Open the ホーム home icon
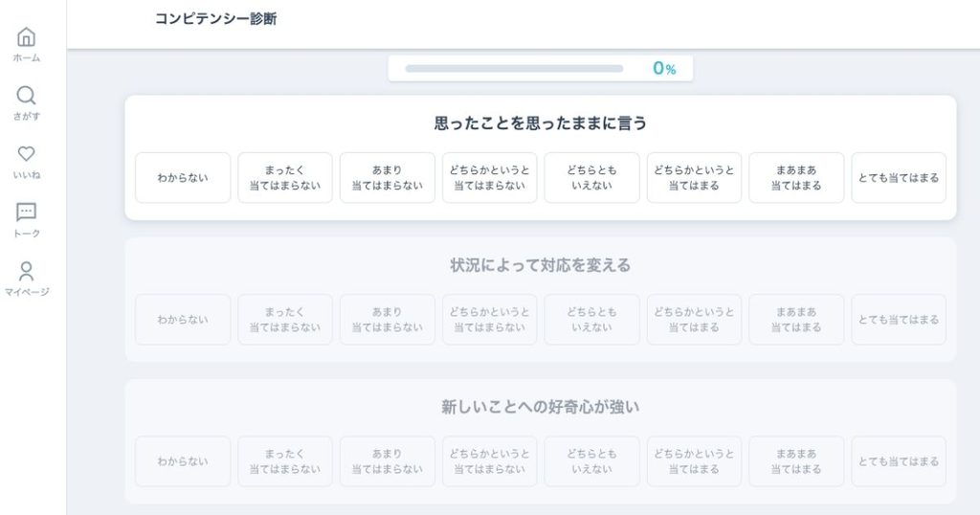The width and height of the screenshot is (980, 515). 26,37
